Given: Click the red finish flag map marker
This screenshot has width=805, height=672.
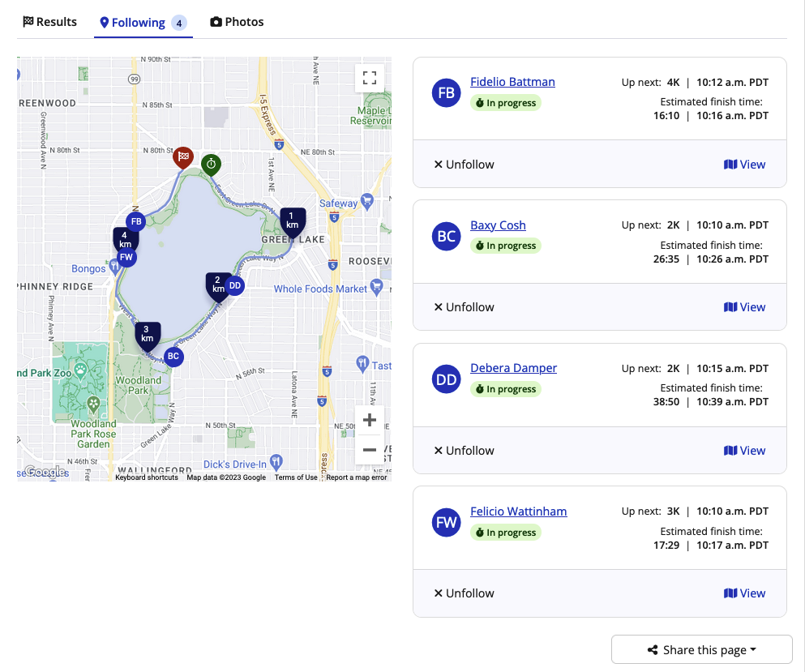Looking at the screenshot, I should pos(184,156).
